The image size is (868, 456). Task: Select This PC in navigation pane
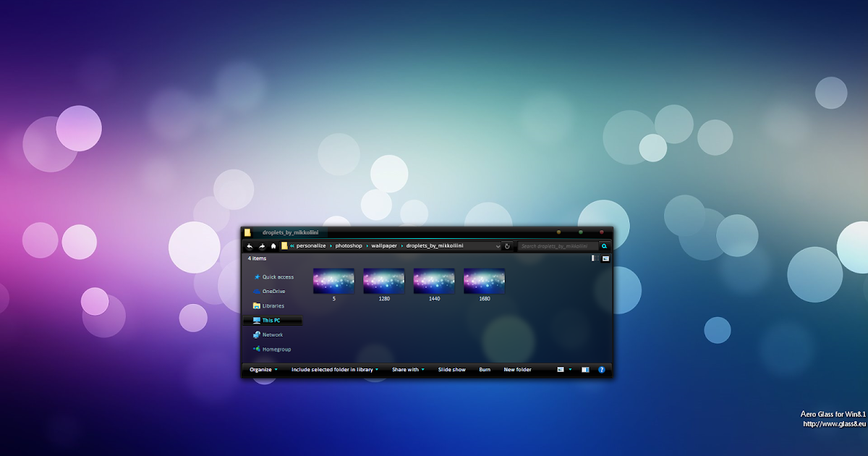pyautogui.click(x=273, y=320)
